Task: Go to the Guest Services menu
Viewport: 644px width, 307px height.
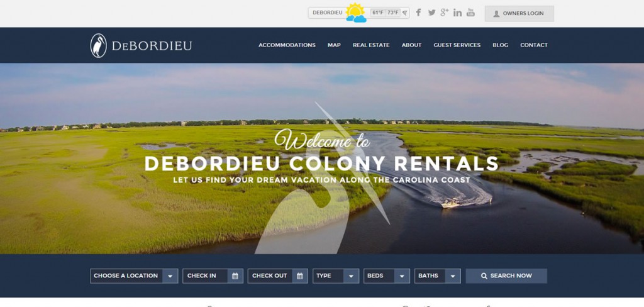Action: pyautogui.click(x=457, y=45)
